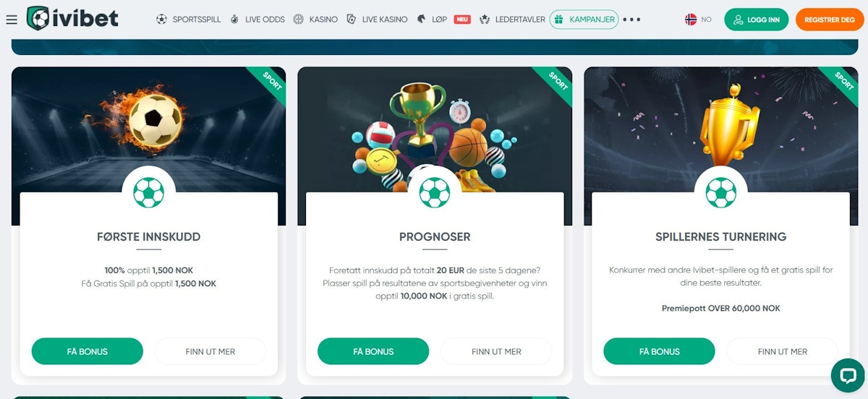868x399 pixels.
Task: Select the Løp menu item
Action: [x=432, y=20]
